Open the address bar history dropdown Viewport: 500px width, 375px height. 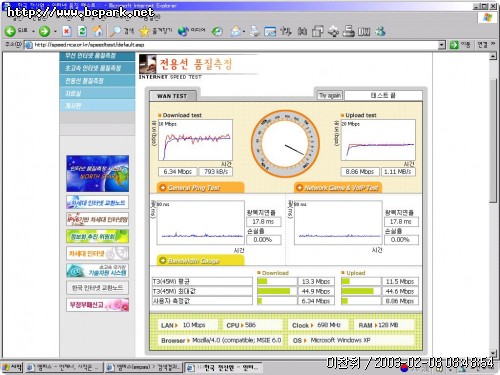coord(442,45)
